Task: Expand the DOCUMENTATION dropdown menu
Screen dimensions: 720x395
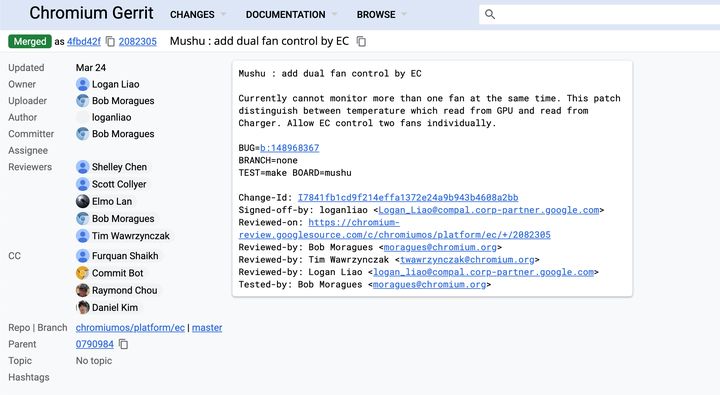Action: point(291,14)
